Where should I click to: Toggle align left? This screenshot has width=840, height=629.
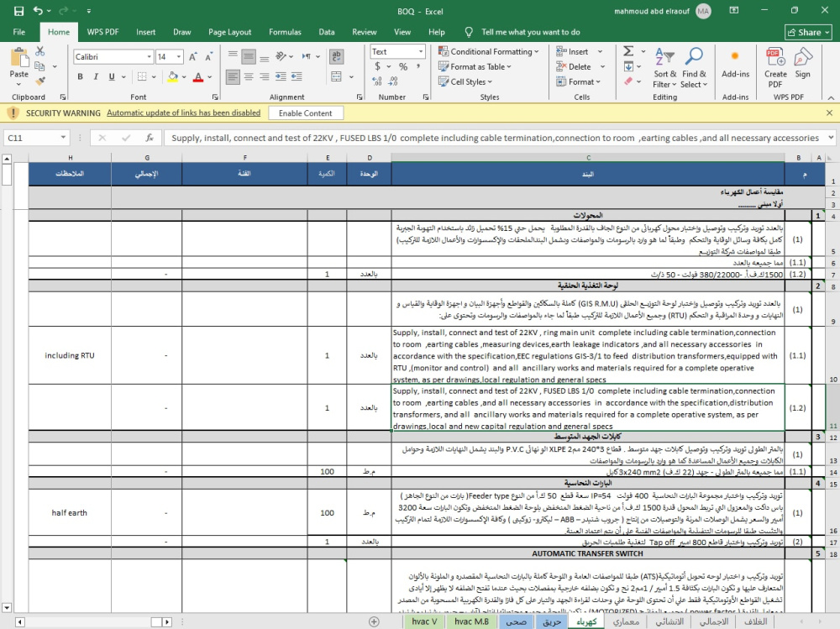coord(233,76)
